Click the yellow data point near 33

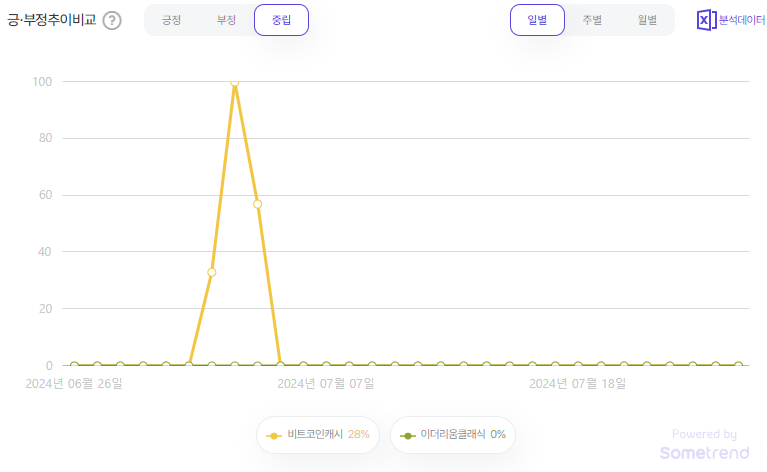point(212,272)
